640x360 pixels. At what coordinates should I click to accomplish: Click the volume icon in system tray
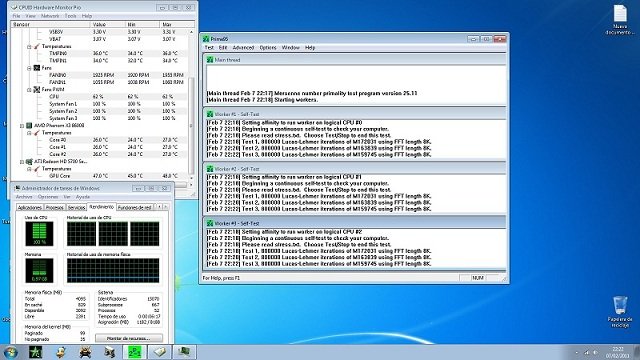(x=596, y=352)
